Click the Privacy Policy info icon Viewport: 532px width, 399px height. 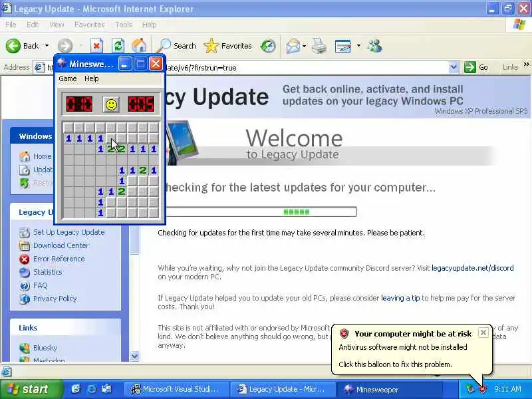(25, 299)
